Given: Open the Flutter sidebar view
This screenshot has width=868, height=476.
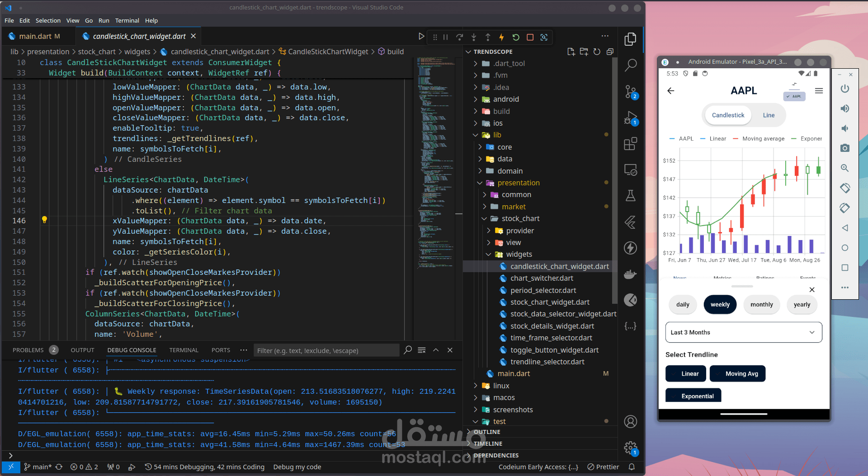Looking at the screenshot, I should pos(630,222).
